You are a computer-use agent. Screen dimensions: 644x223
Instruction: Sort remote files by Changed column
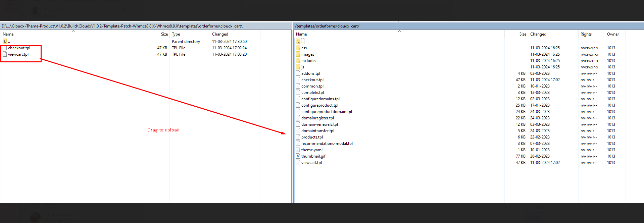pos(538,34)
